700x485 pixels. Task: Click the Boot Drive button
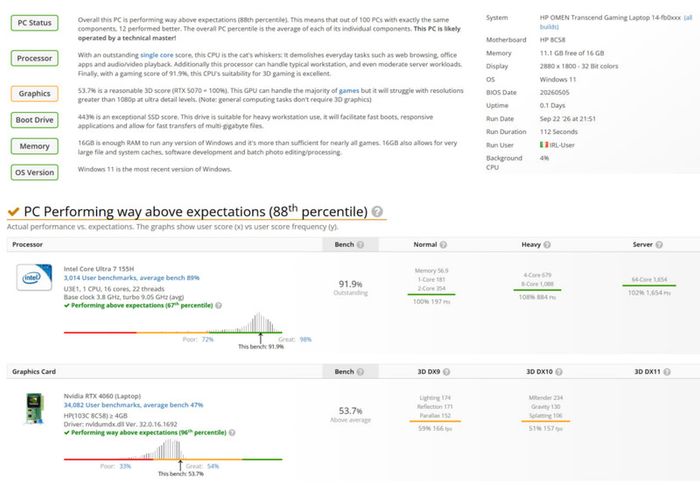[34, 120]
